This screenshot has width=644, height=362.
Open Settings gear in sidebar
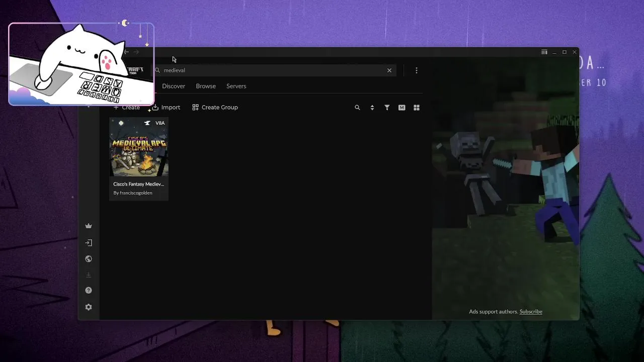tap(89, 307)
